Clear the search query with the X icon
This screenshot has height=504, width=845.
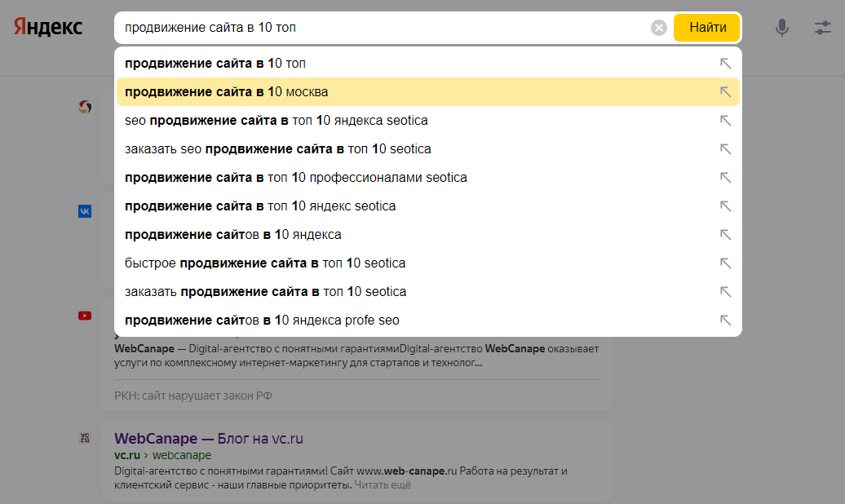tap(658, 28)
